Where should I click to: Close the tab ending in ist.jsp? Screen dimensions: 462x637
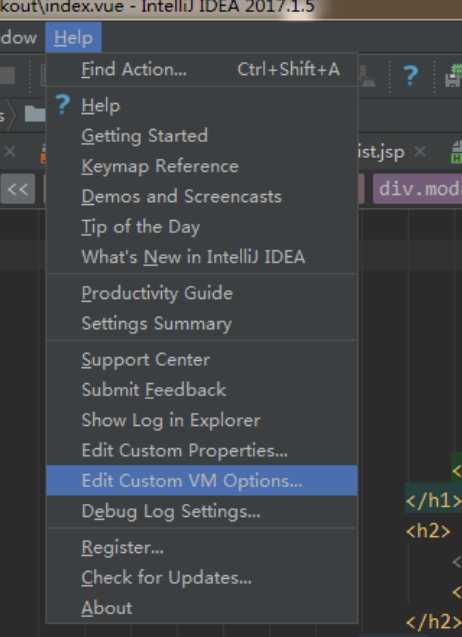click(420, 152)
